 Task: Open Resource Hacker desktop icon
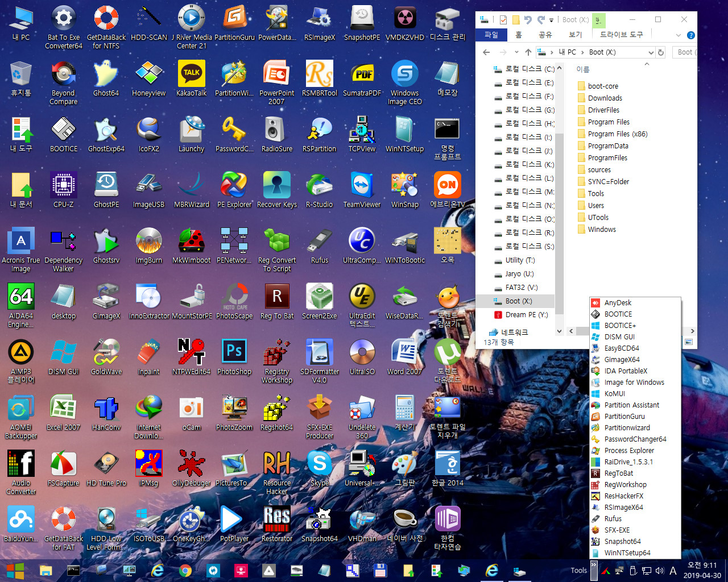point(277,473)
